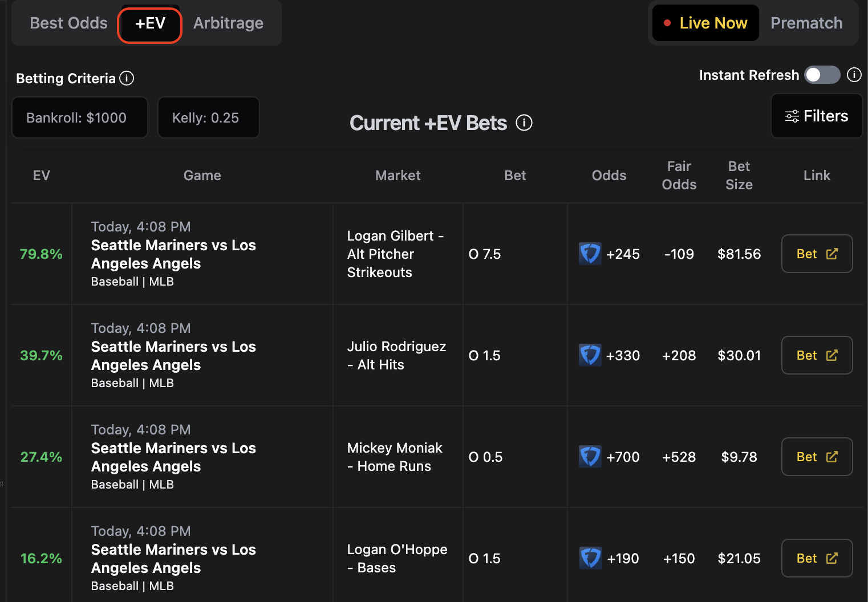Screen dimensions: 868x602
Task: Click the 39.7% EV value
Action: [x=41, y=355]
